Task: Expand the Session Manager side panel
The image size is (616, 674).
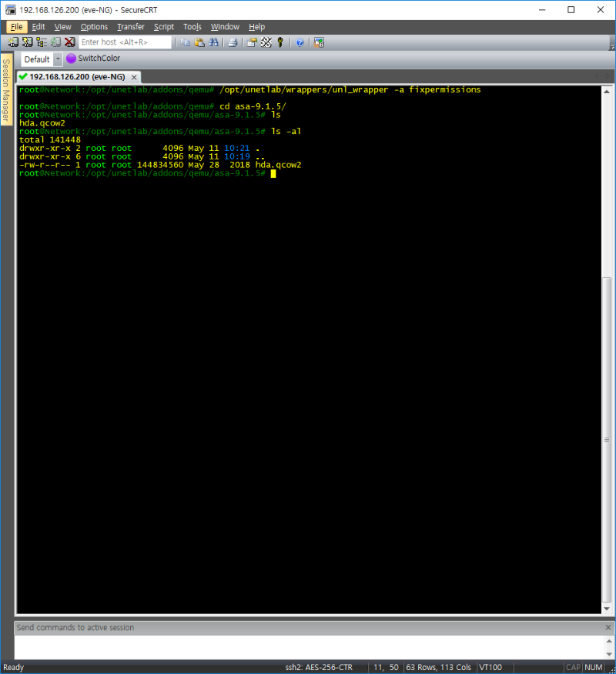Action: tap(6, 89)
